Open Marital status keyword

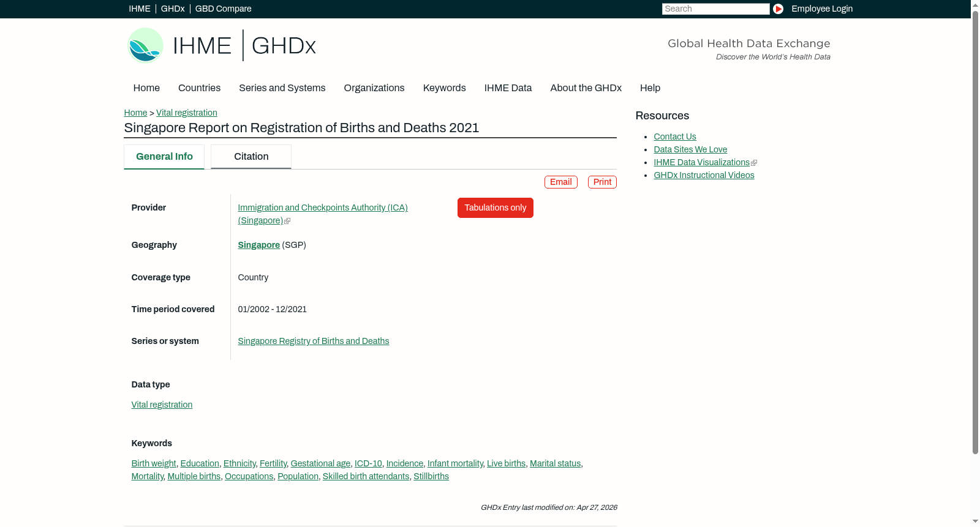(555, 463)
